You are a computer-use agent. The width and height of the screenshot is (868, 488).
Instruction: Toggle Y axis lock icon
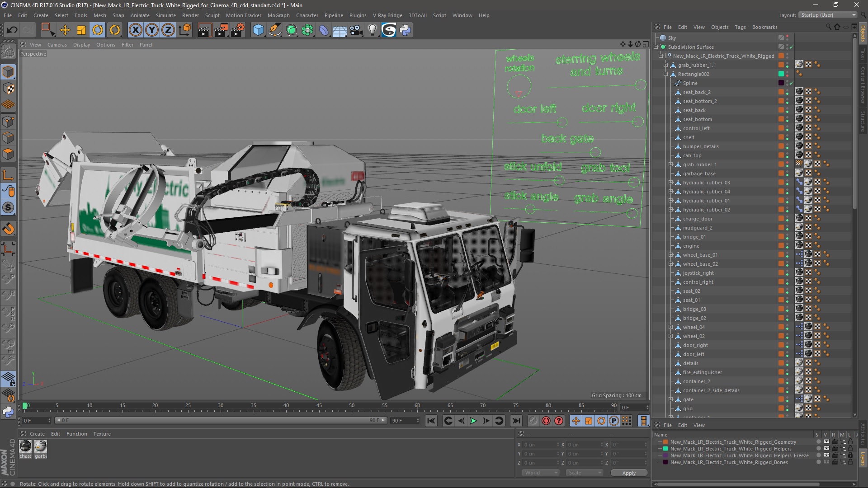click(152, 30)
